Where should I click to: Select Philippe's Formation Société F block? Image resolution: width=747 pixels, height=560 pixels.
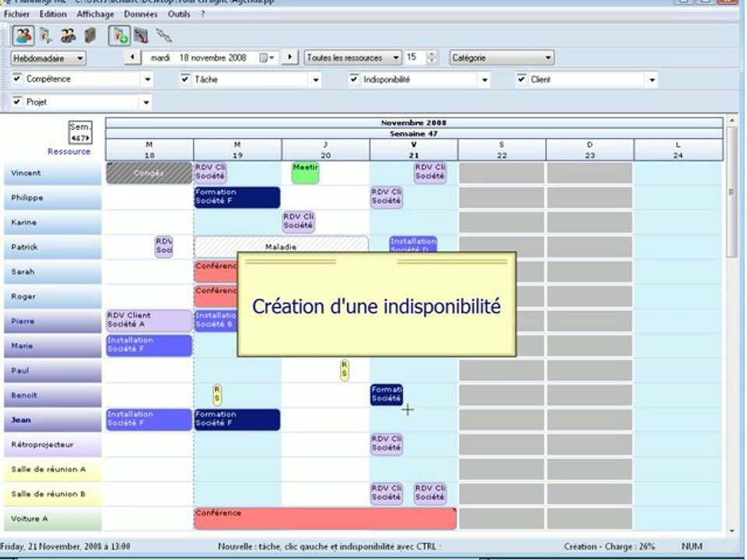(x=237, y=198)
